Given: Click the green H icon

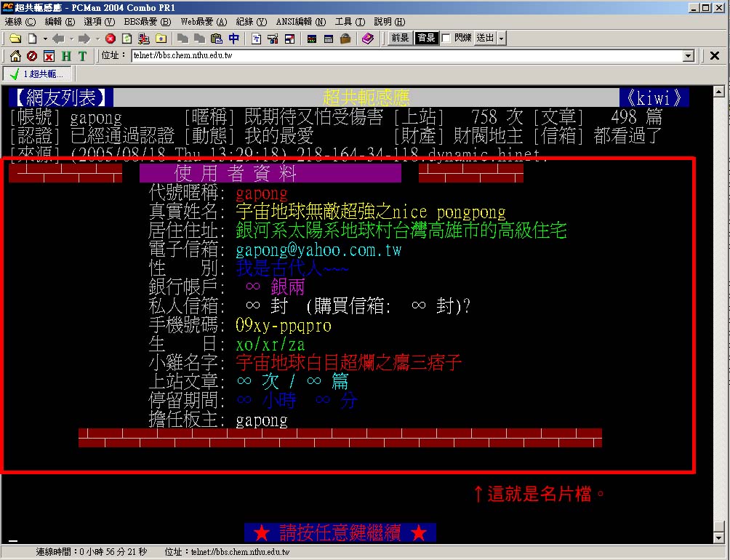Looking at the screenshot, I should [x=66, y=56].
